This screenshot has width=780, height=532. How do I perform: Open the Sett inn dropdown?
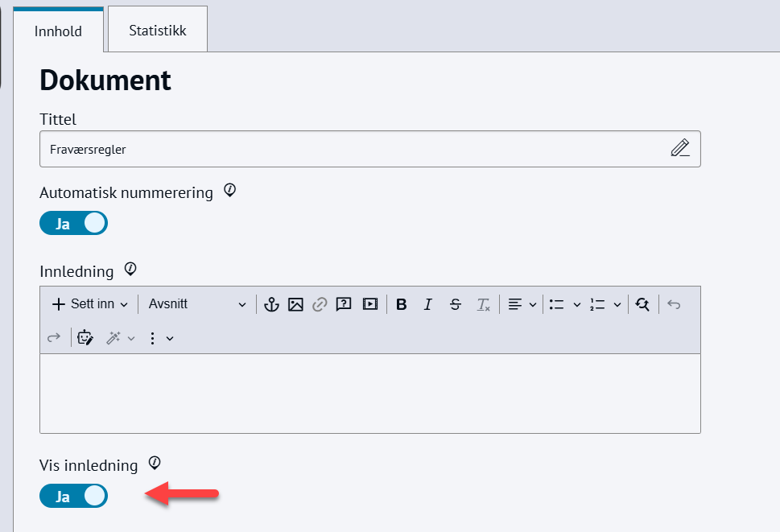pyautogui.click(x=90, y=304)
